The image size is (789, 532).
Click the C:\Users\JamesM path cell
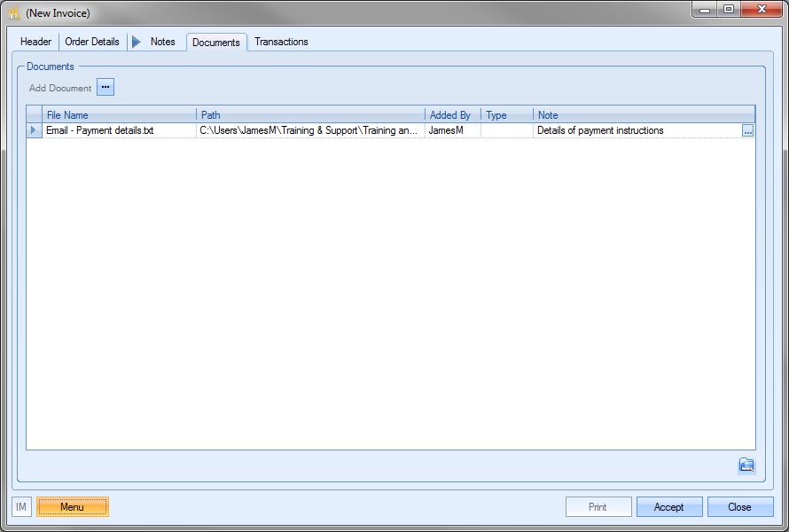pos(310,130)
